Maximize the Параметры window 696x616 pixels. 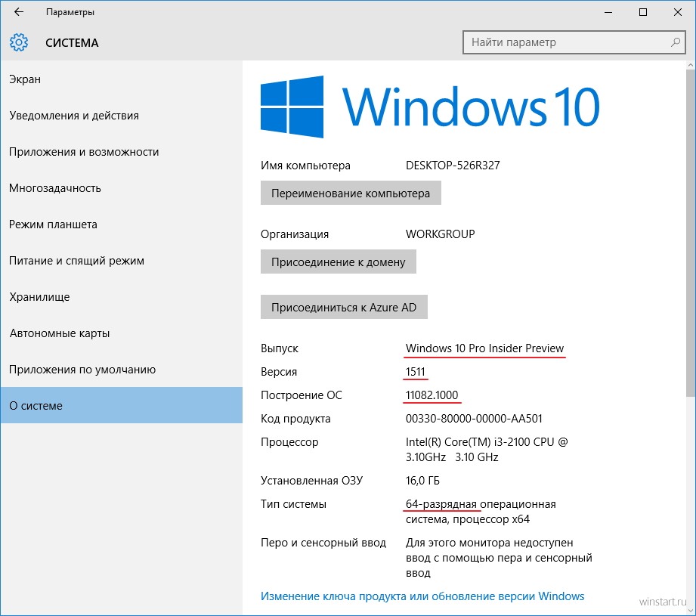coord(643,12)
